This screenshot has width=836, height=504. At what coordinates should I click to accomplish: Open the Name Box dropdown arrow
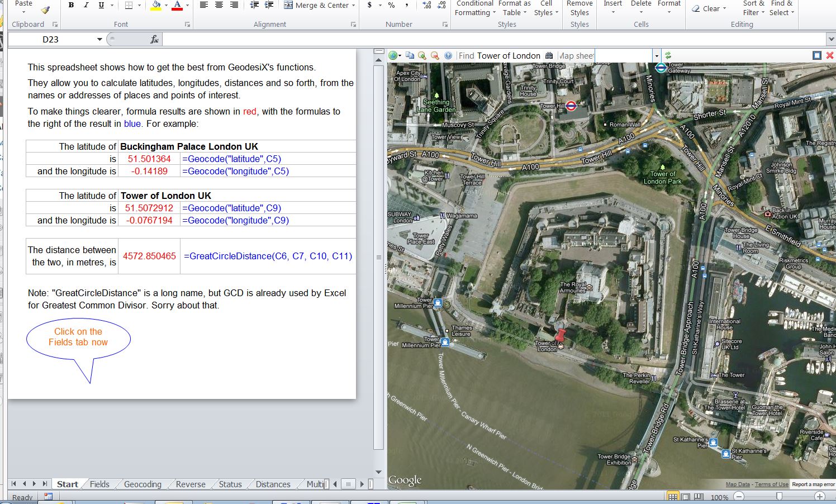pos(99,39)
